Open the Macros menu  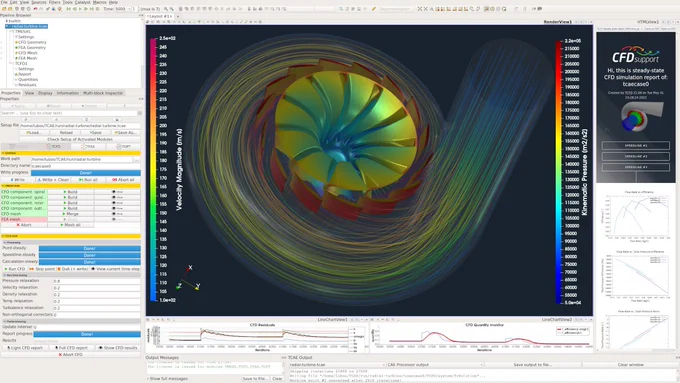tap(99, 2)
